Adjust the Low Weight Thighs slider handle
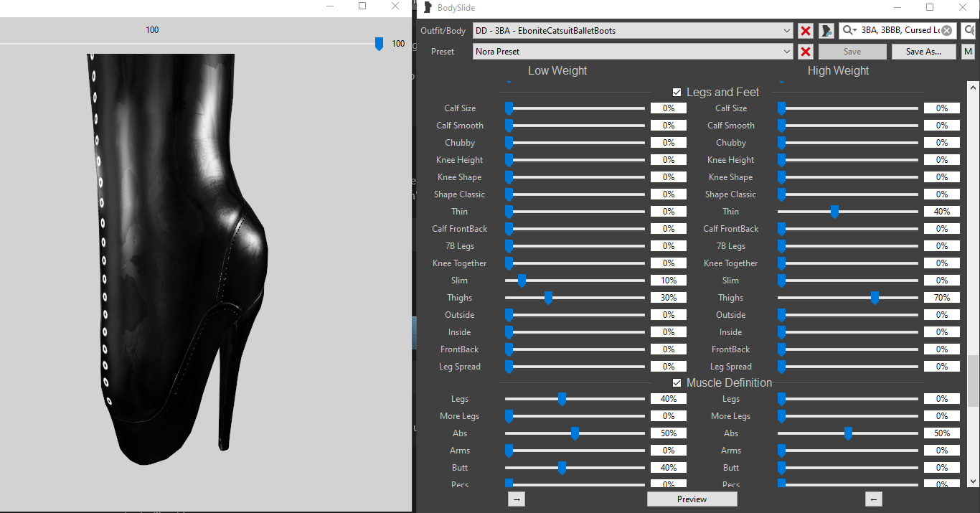The height and width of the screenshot is (513, 980). pyautogui.click(x=548, y=298)
